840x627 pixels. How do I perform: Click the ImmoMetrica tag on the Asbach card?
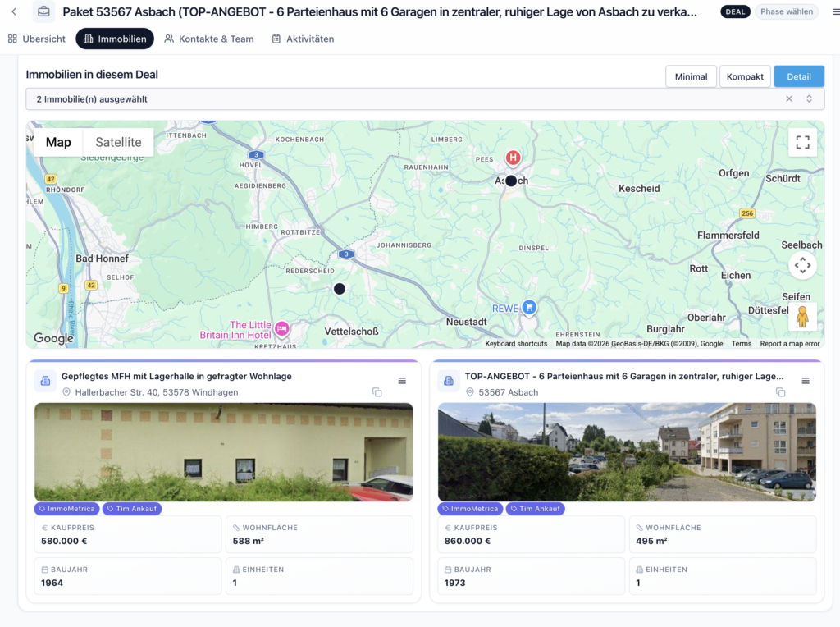pyautogui.click(x=470, y=509)
